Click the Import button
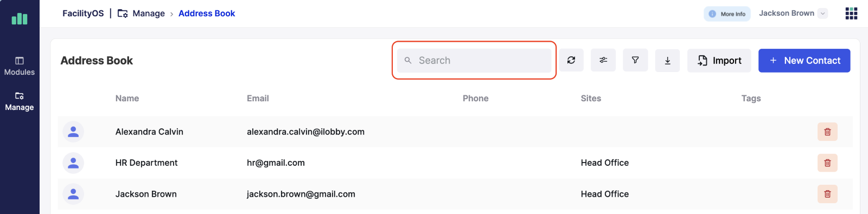 pyautogui.click(x=719, y=60)
